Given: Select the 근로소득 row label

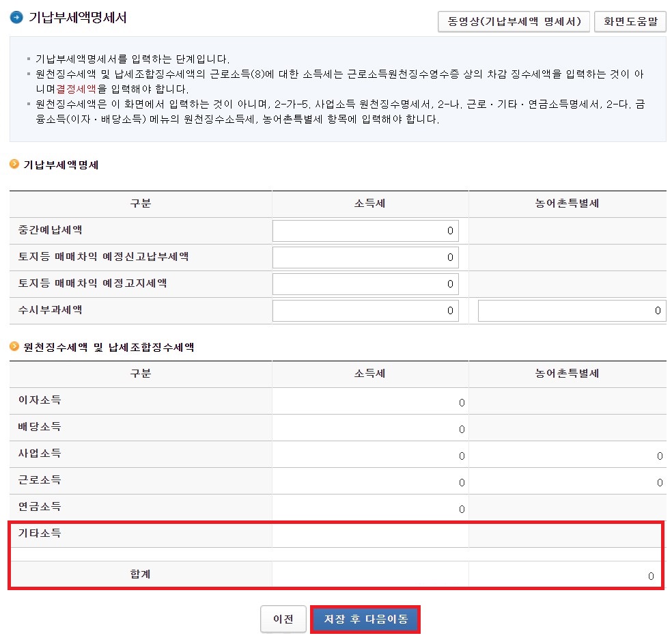Looking at the screenshot, I should coord(40,479).
